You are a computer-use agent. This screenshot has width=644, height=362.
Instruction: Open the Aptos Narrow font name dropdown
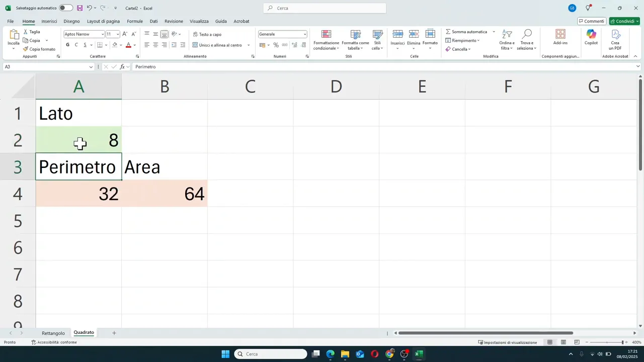tap(103, 34)
